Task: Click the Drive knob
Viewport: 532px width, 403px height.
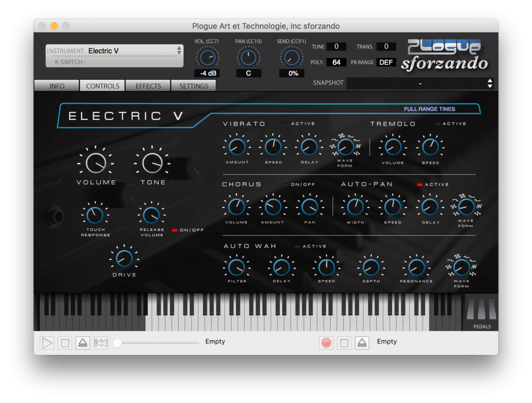Action: (124, 259)
